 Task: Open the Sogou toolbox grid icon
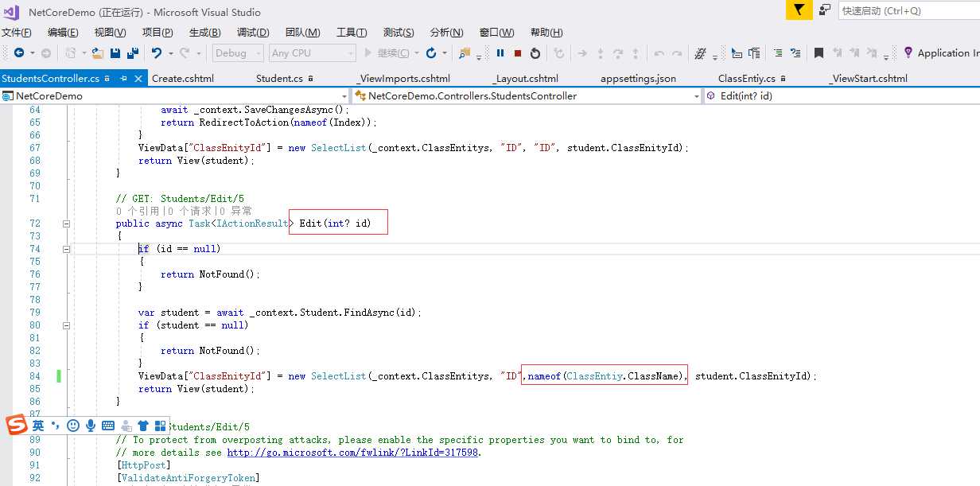pos(160,426)
